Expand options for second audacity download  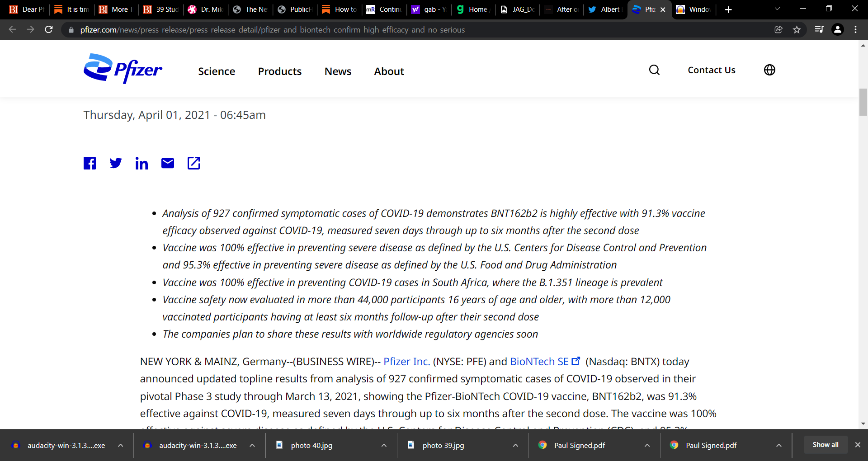pos(252,445)
